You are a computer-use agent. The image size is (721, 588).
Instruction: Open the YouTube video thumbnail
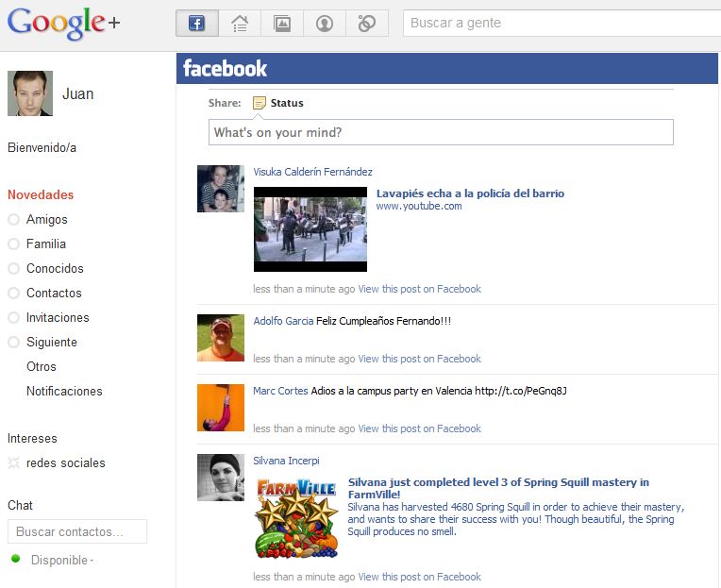click(310, 229)
